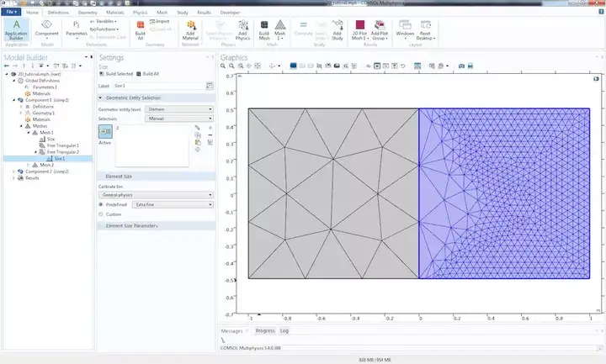
Task: Switch to the Geometry ribbon tab
Action: [88, 13]
